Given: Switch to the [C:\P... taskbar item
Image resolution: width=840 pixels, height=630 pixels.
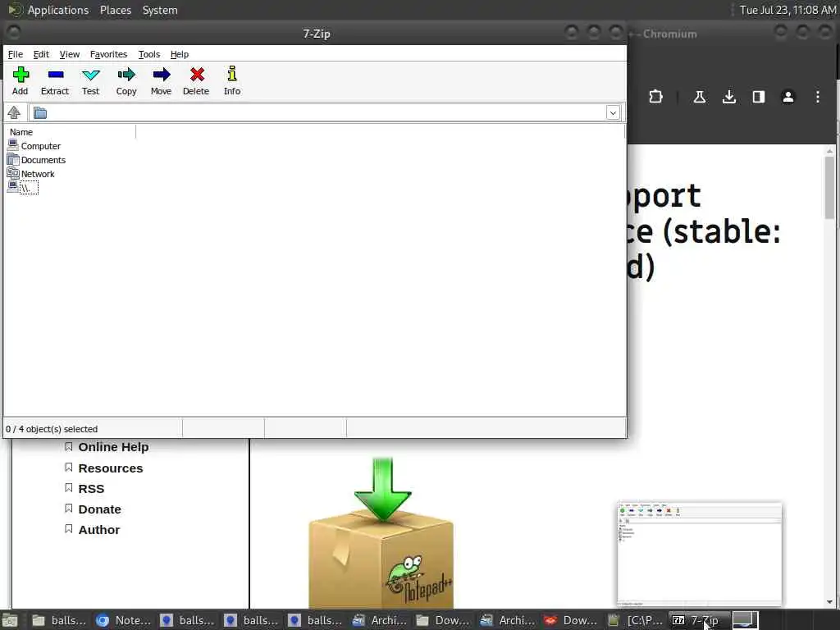Looking at the screenshot, I should pos(637,620).
